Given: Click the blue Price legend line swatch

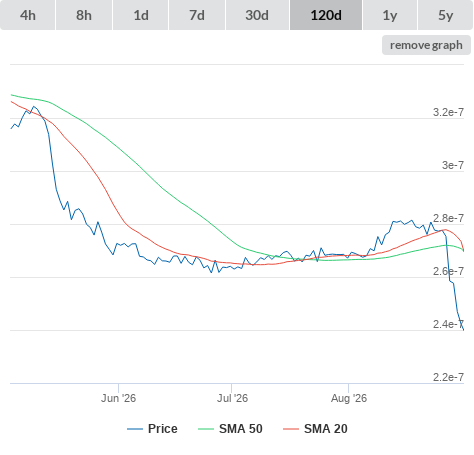Looking at the screenshot, I should pyautogui.click(x=135, y=429).
